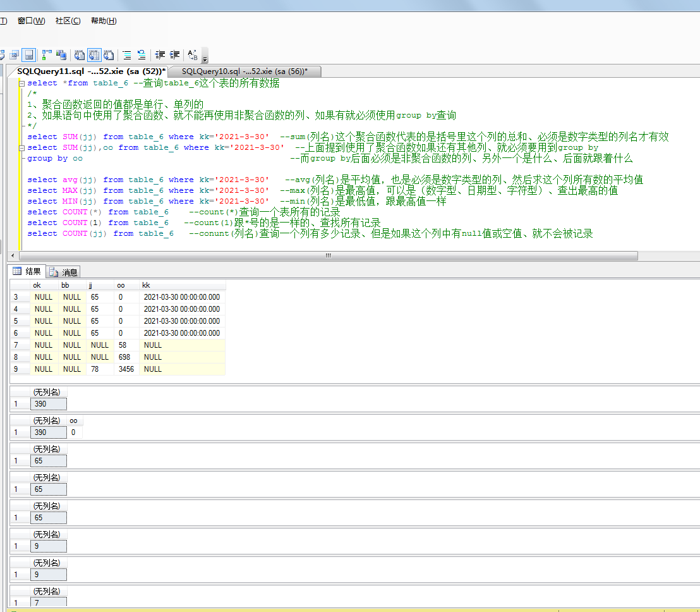Screen dimensions: 700x612
Task: Select row 9 header in first result grid
Action: (x=20, y=369)
